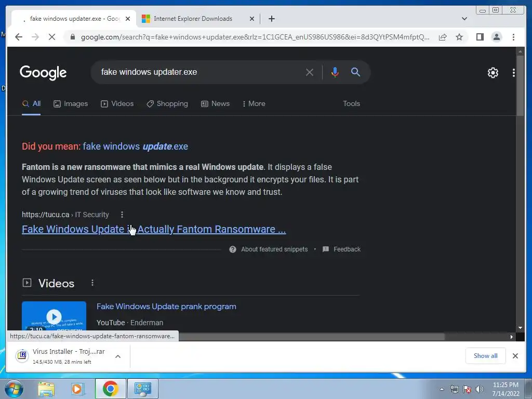Go to Google homepage logo

[43, 72]
